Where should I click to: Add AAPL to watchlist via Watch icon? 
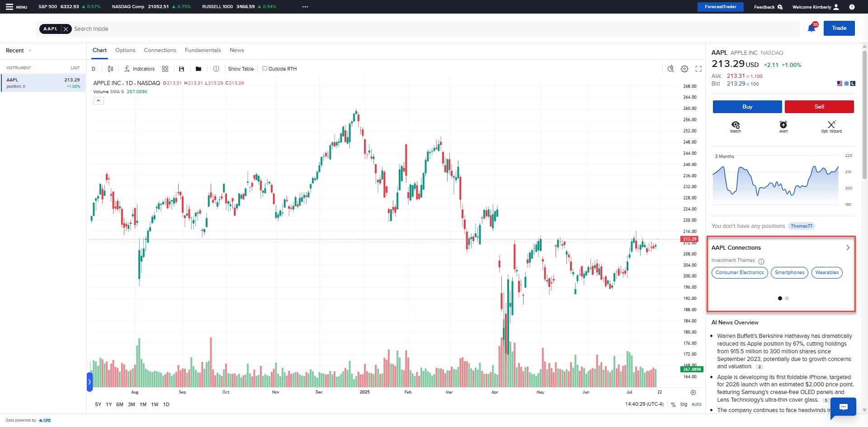click(x=735, y=126)
